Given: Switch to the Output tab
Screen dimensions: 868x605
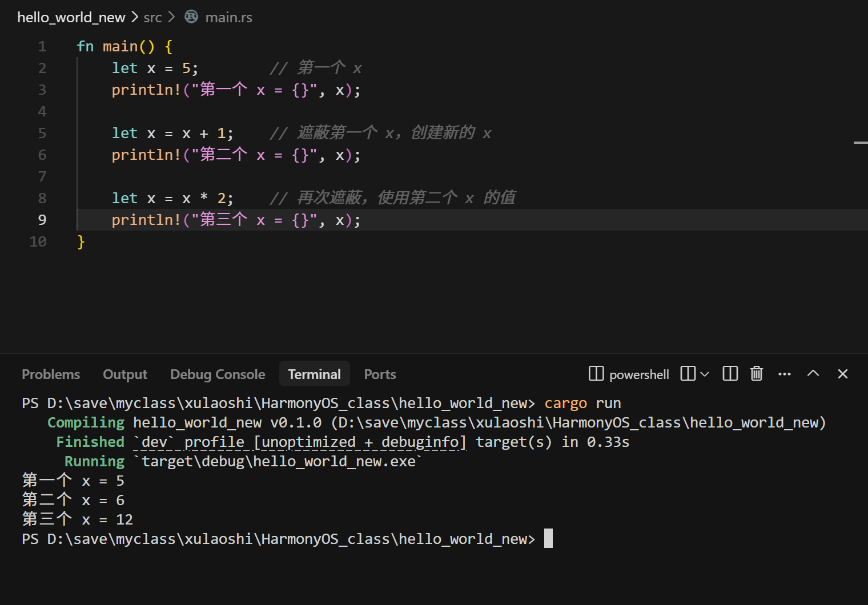Looking at the screenshot, I should [x=125, y=374].
